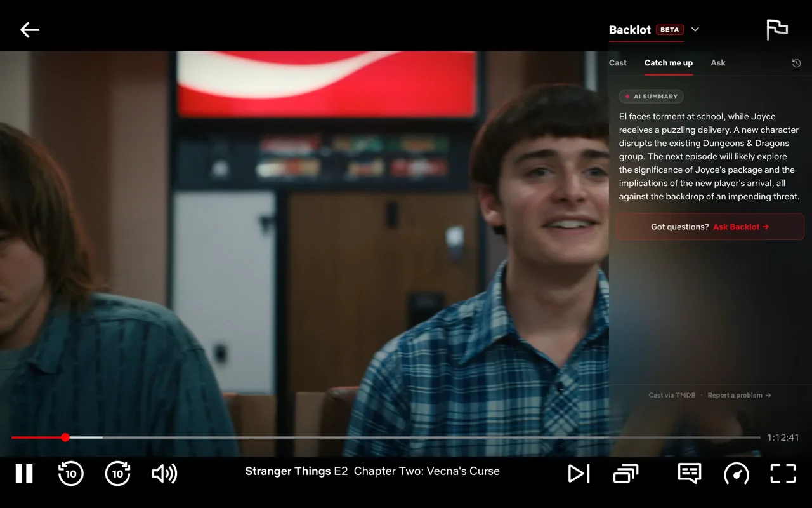The width and height of the screenshot is (812, 508).
Task: Click the AI Summary badge
Action: (x=652, y=97)
